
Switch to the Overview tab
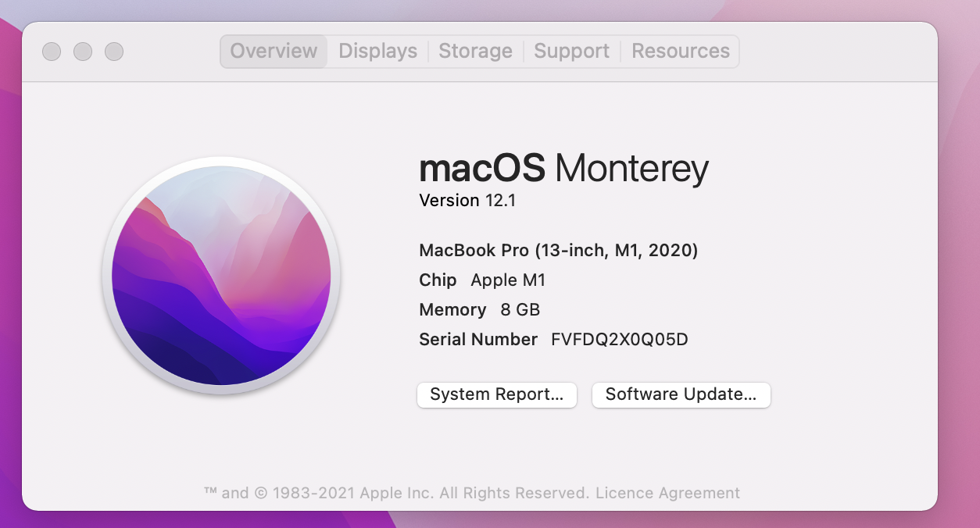[x=274, y=52]
